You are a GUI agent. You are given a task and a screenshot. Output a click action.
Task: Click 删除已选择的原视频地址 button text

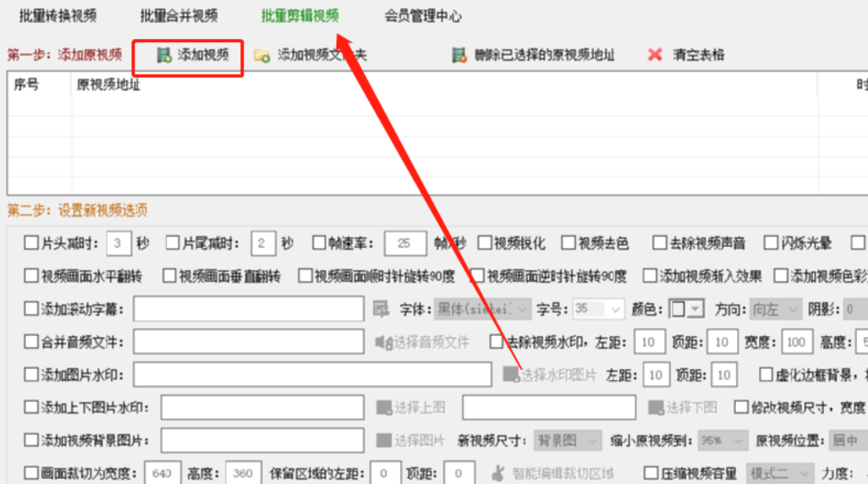click(545, 55)
